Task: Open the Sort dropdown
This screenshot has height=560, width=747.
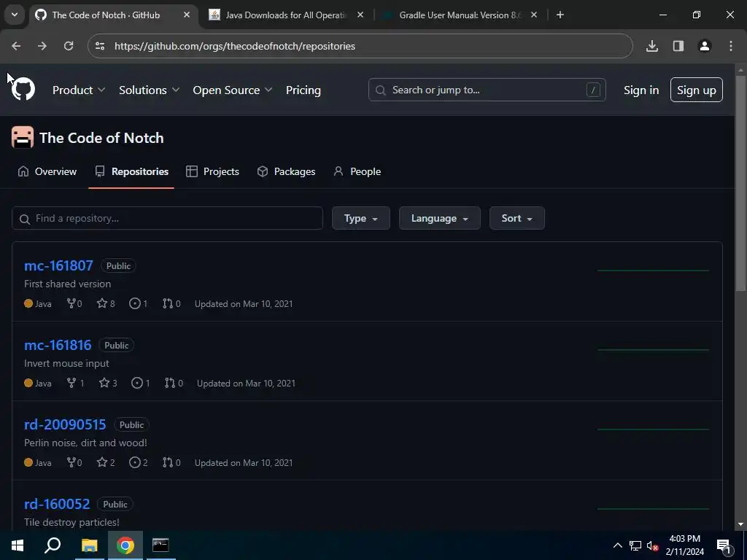Action: (x=517, y=218)
